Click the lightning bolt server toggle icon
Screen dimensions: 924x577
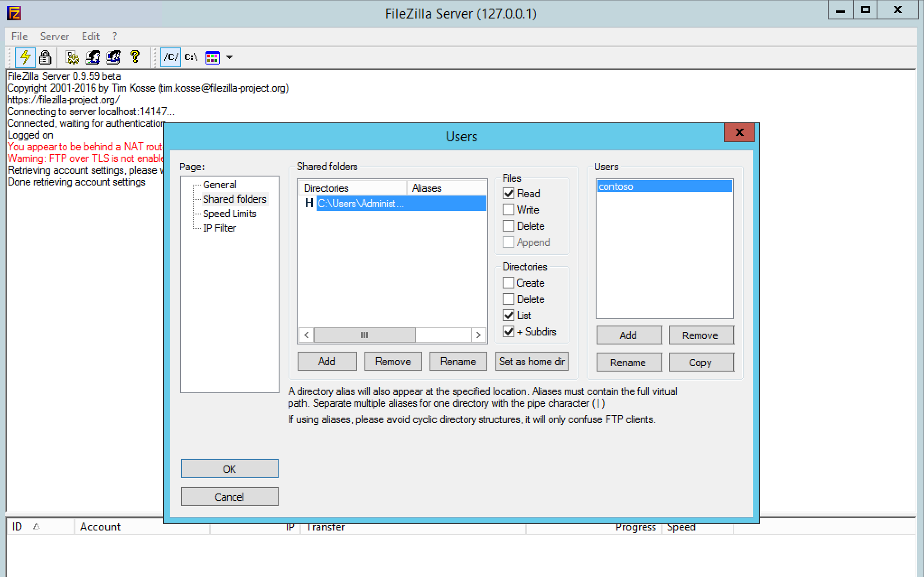point(25,57)
